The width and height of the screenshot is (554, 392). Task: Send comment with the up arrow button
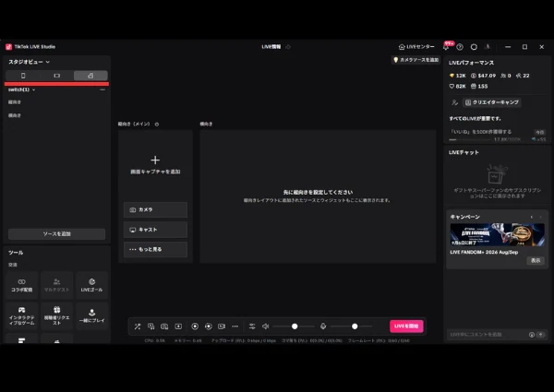[x=540, y=335]
